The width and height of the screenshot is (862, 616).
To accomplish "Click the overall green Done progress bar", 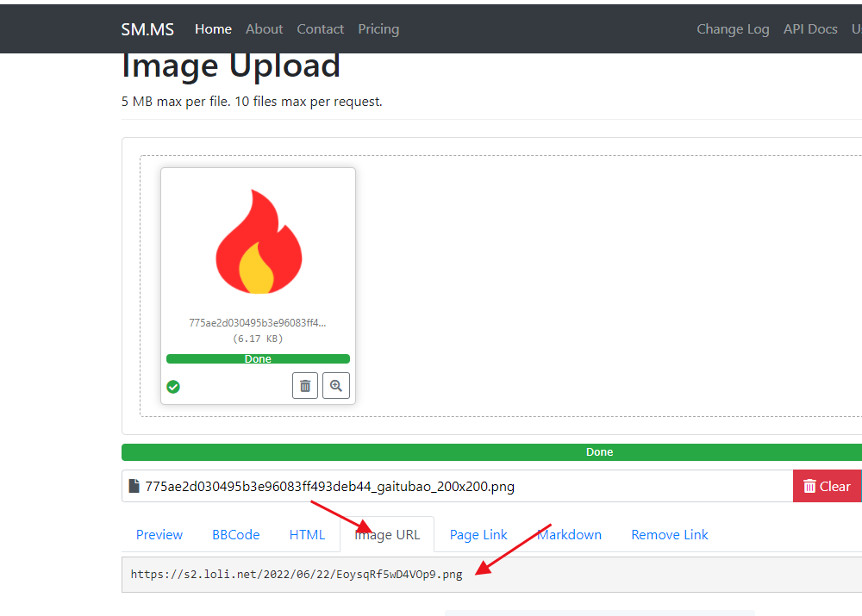I will coord(491,451).
